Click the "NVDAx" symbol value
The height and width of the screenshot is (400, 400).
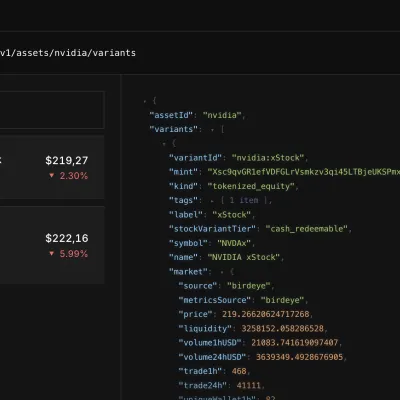[234, 243]
